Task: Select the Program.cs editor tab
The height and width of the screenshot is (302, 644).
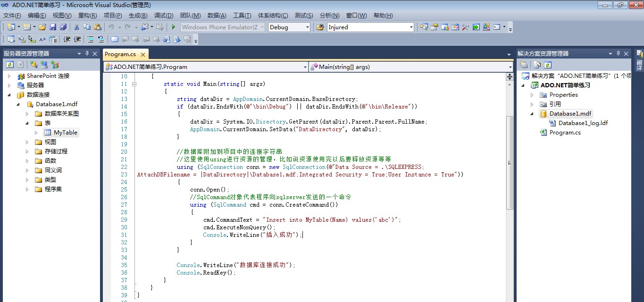Action: click(x=120, y=54)
